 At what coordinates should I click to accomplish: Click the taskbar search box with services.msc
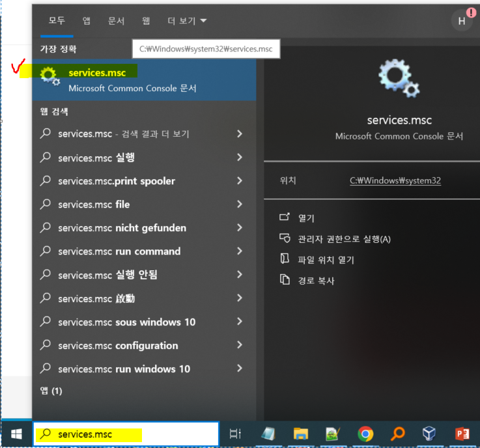coord(126,434)
